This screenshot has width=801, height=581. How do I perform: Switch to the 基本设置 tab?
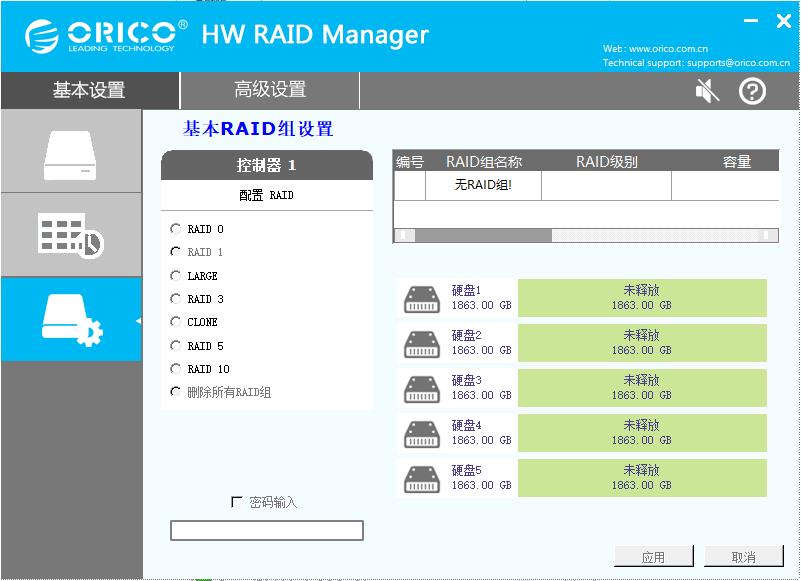(89, 90)
